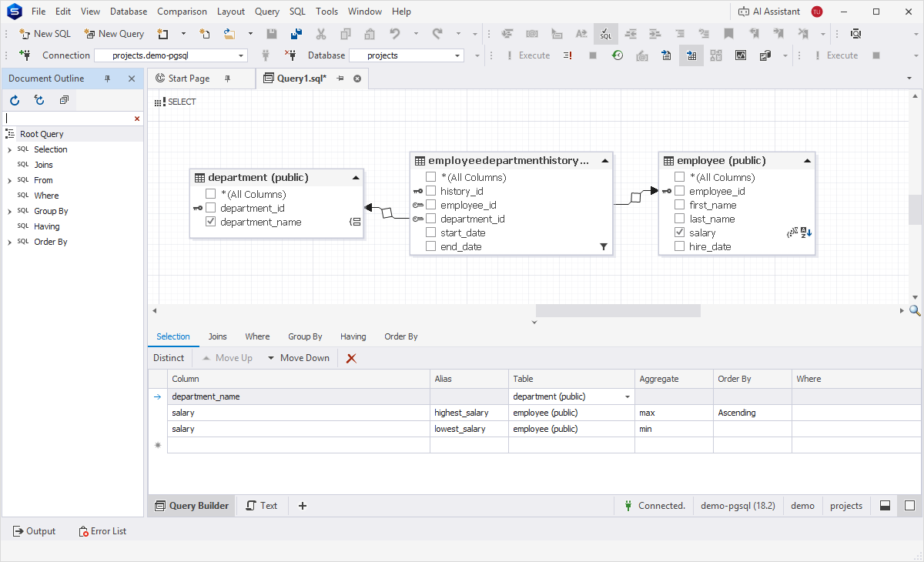924x562 pixels.
Task: Check the end_date column checkbox
Action: pyautogui.click(x=431, y=246)
